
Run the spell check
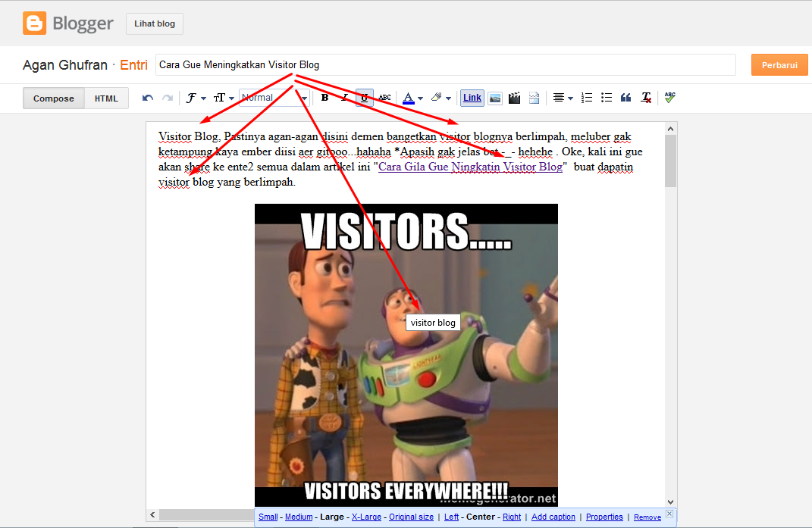click(669, 98)
